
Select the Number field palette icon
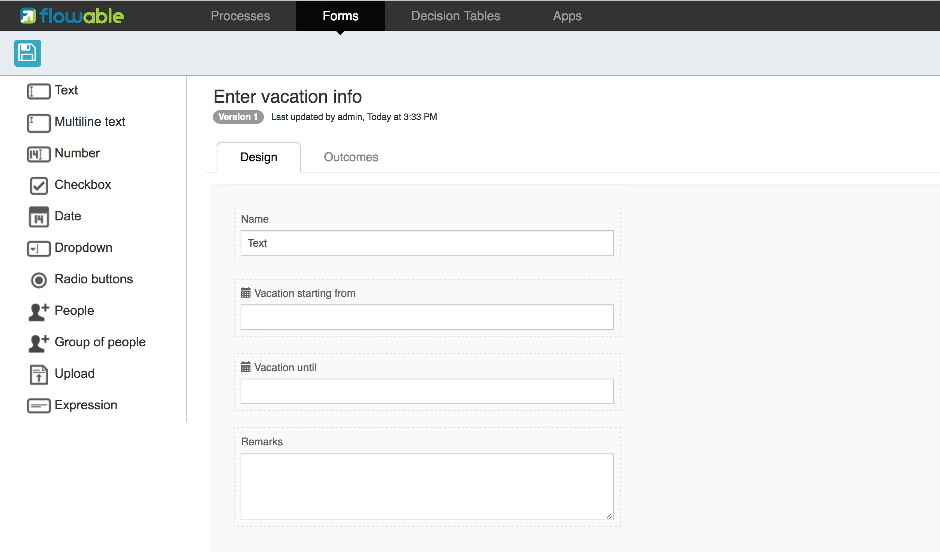[39, 154]
